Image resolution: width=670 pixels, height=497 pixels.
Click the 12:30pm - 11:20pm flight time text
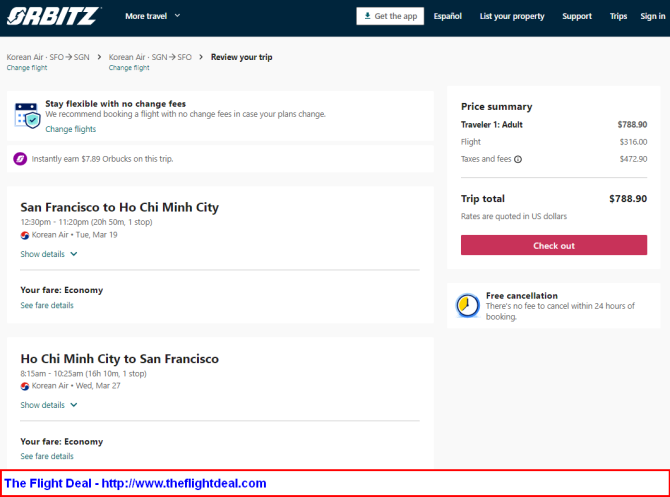coord(86,222)
